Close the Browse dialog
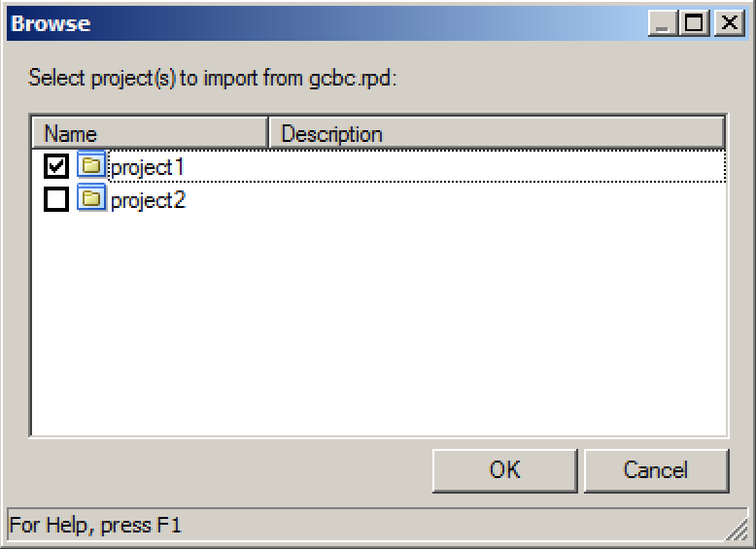 729,23
